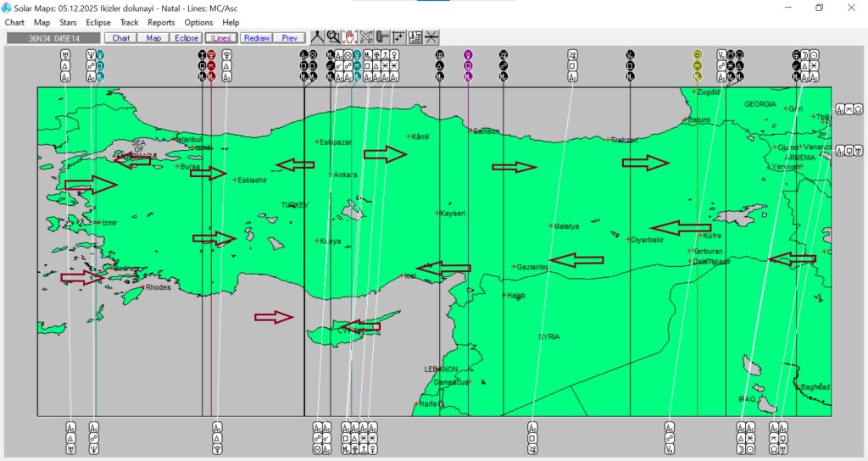Click the crossed-lines tool icon
Screen dimensions: 868x461
coord(366,37)
